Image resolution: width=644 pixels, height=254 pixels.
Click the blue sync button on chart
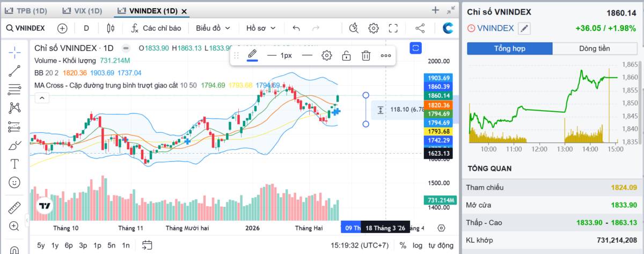pos(416,48)
